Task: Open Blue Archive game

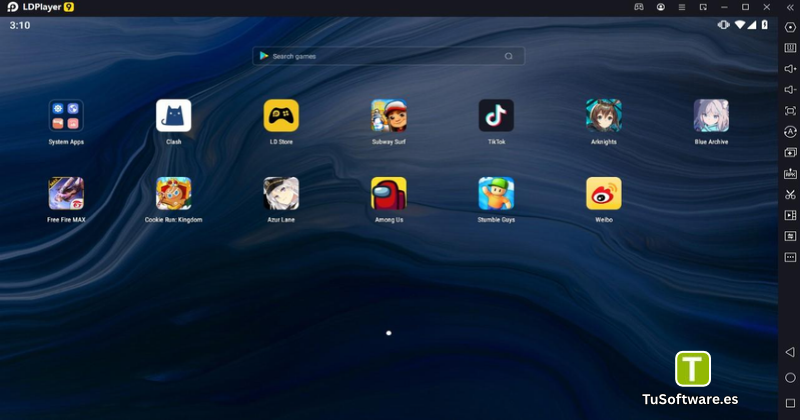Action: point(711,116)
